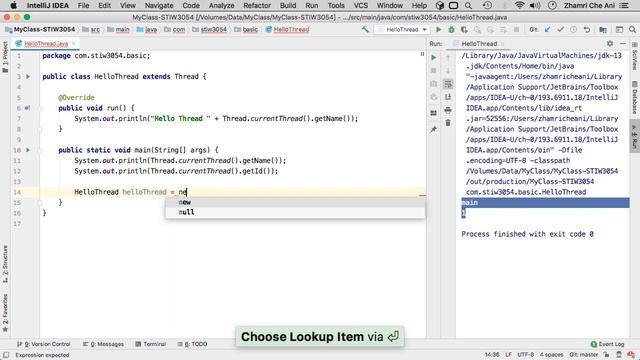Viewport: 640px width, 360px height.
Task: Open the Project tool window sidebar tab
Action: click(x=5, y=57)
